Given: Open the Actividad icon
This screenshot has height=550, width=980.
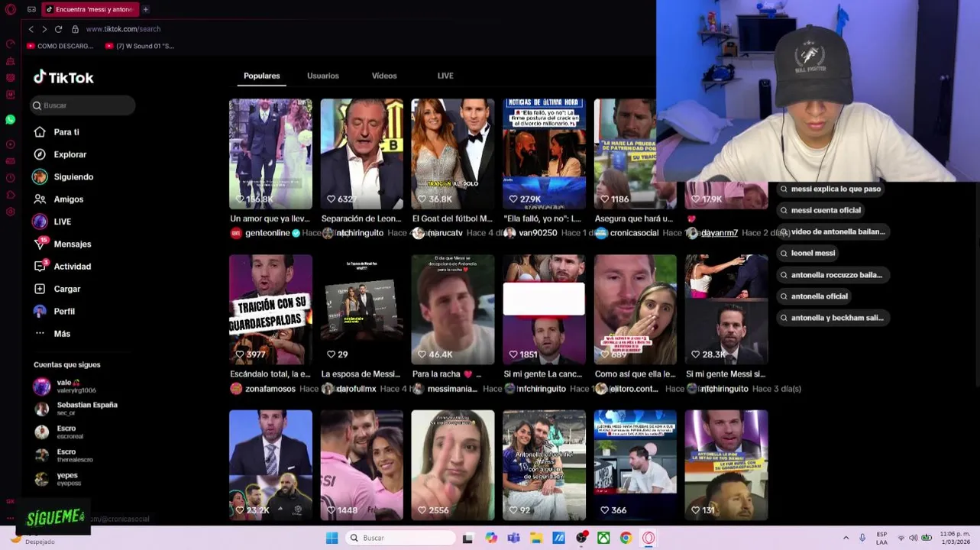Looking at the screenshot, I should point(40,267).
